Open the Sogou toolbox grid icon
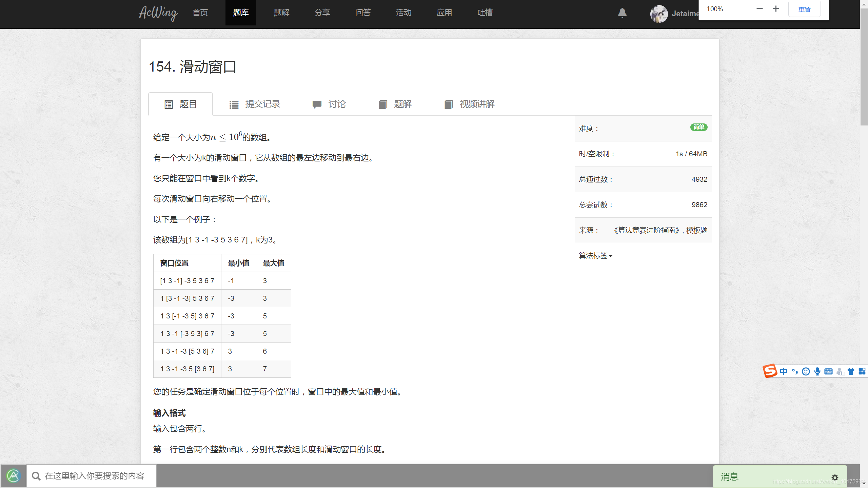 tap(862, 371)
